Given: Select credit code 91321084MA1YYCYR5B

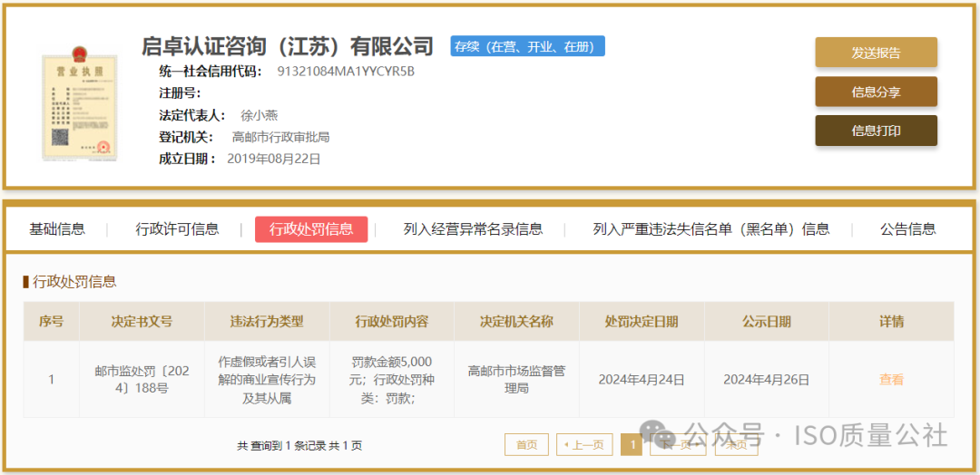Looking at the screenshot, I should tap(346, 71).
